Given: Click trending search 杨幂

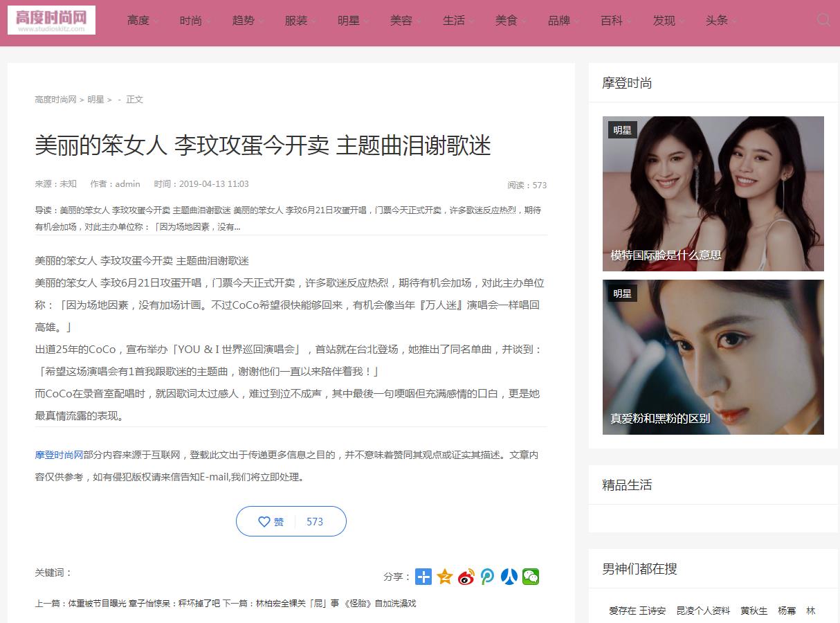Looking at the screenshot, I should pyautogui.click(x=787, y=611).
